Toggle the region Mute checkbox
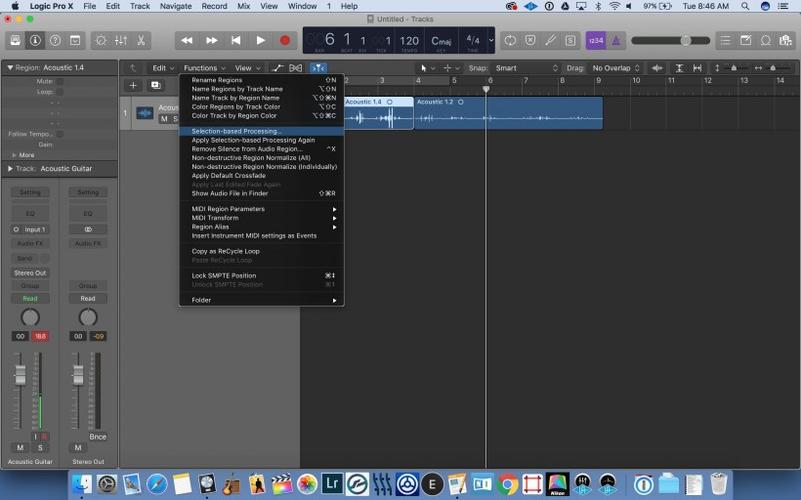Viewport: 801px width, 500px height. [60, 81]
